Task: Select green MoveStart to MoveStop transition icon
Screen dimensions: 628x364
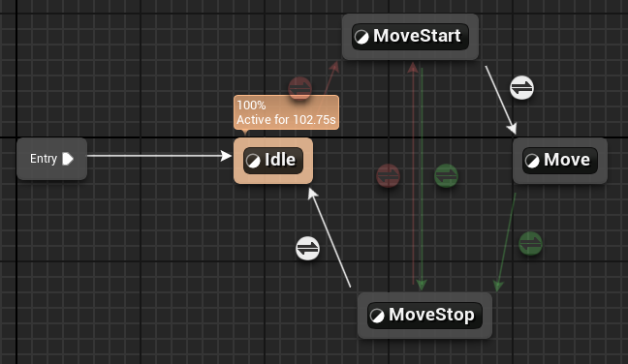Action: point(446,175)
